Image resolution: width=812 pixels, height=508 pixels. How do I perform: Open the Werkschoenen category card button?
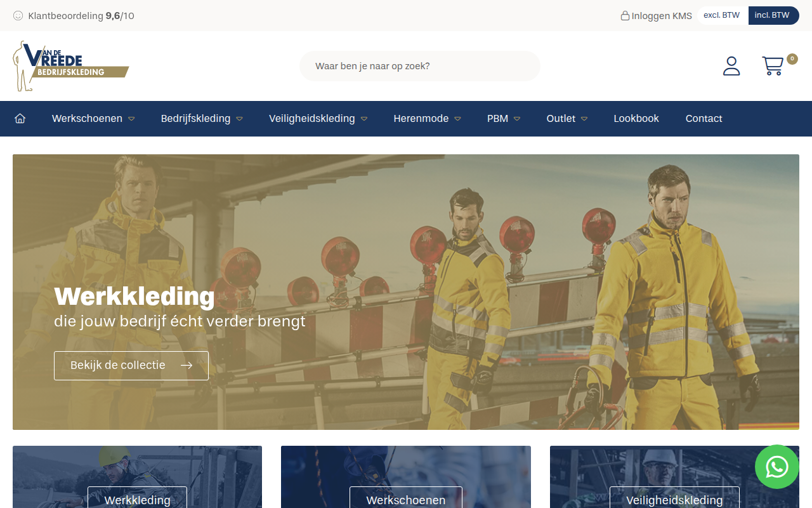[x=406, y=498]
